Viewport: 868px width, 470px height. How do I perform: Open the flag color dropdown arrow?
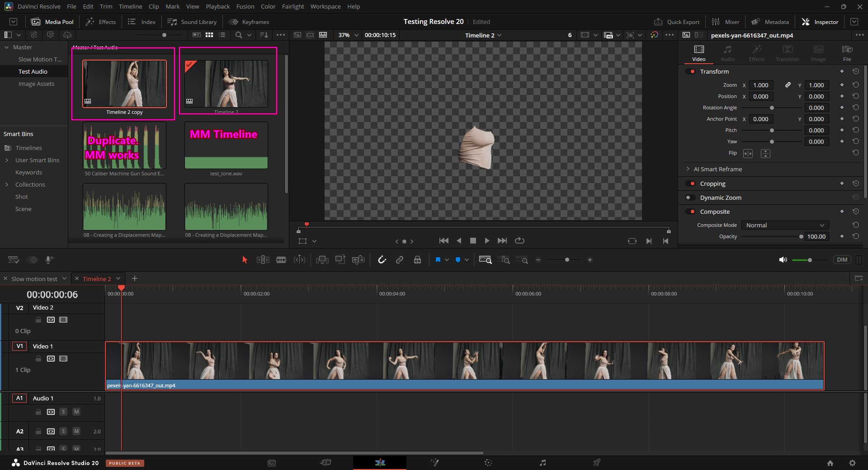447,260
